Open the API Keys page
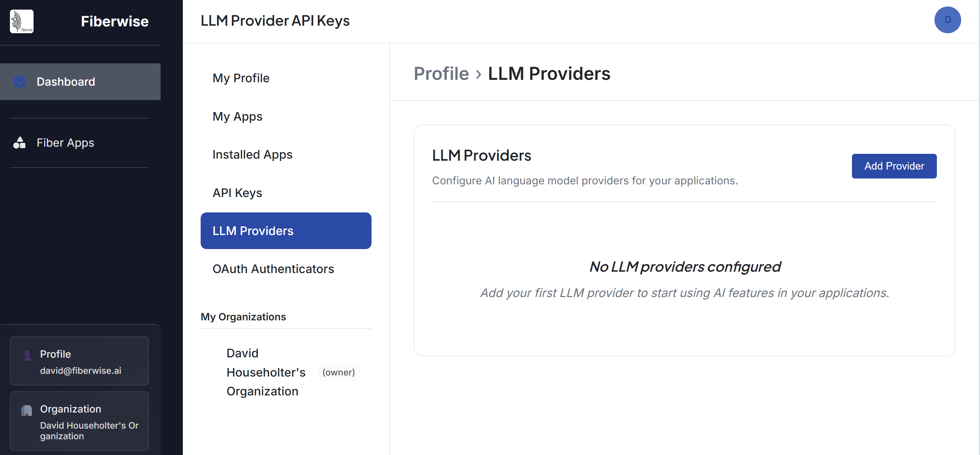 pyautogui.click(x=237, y=193)
